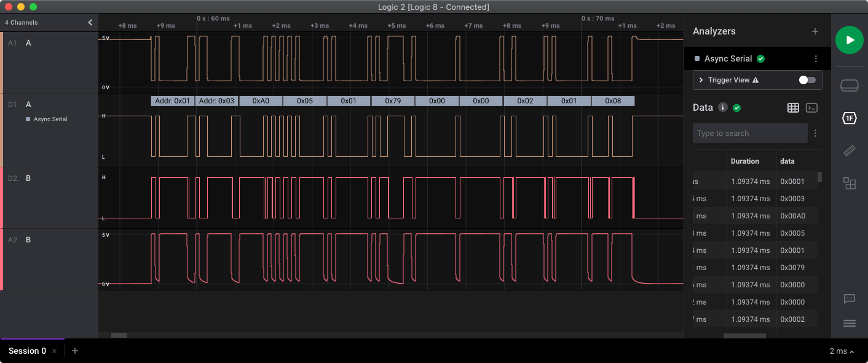Image resolution: width=868 pixels, height=363 pixels.
Task: Open the Device Settings panel icon
Action: coord(849,86)
